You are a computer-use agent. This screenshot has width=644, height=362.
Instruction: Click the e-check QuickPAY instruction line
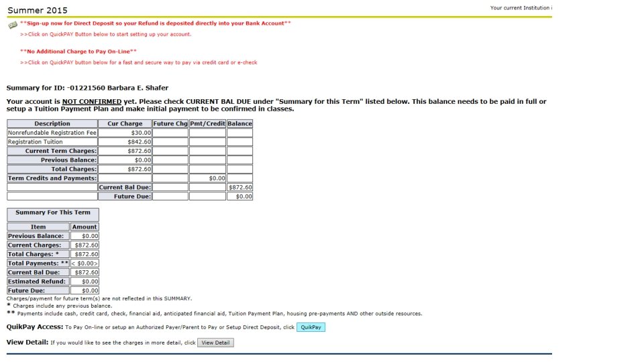click(138, 62)
